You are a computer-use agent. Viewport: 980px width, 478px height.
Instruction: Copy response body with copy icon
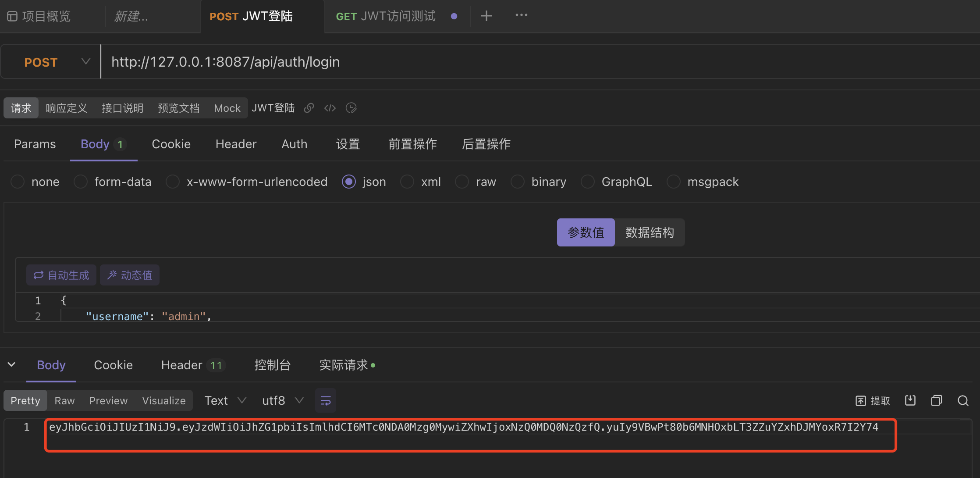[937, 400]
